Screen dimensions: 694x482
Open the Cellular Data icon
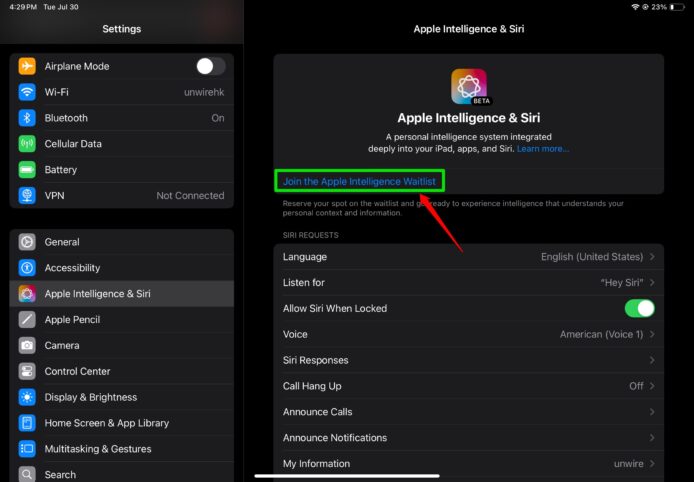click(27, 144)
